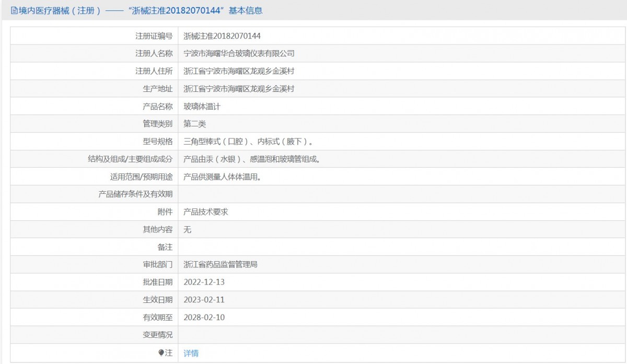Click the 生产地址 address value

tap(239, 89)
